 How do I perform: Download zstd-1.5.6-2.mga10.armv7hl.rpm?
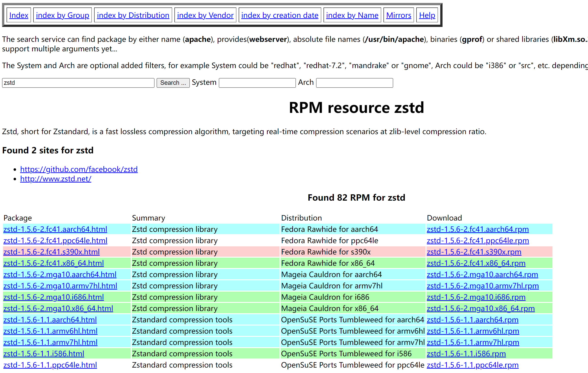point(483,286)
